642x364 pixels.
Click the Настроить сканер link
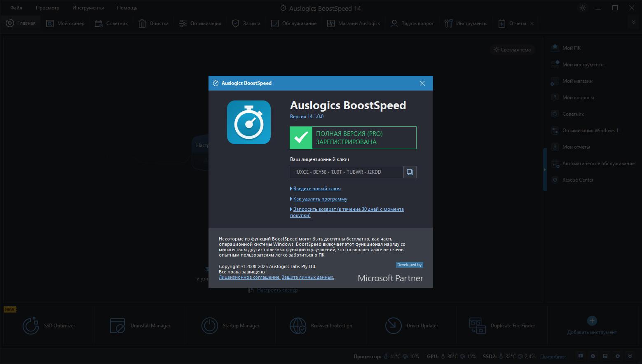277,290
